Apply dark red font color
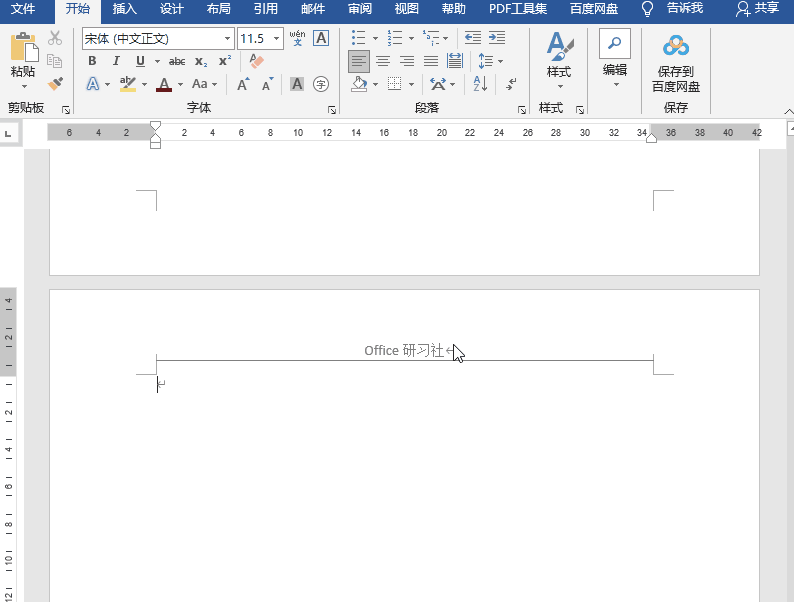794x602 pixels. click(164, 84)
